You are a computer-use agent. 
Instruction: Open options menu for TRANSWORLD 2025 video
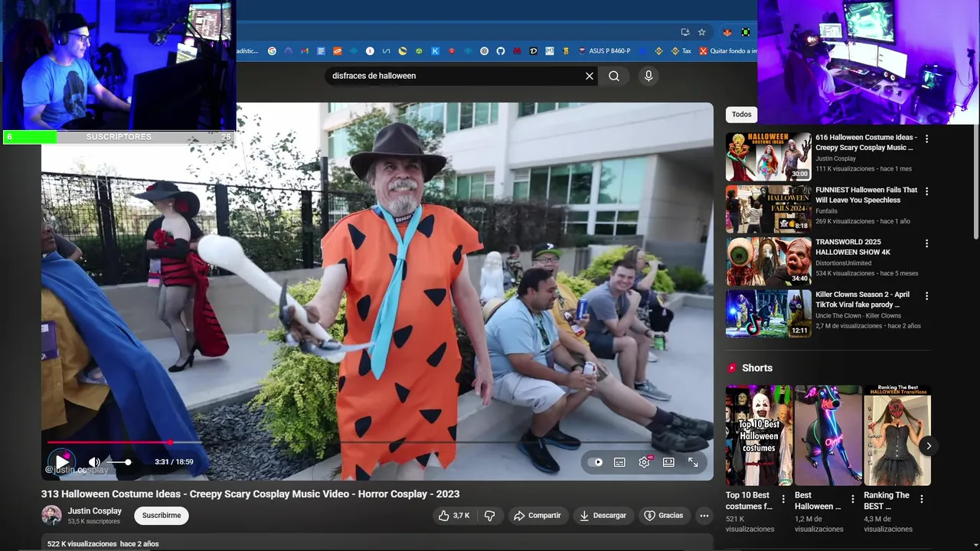click(926, 243)
